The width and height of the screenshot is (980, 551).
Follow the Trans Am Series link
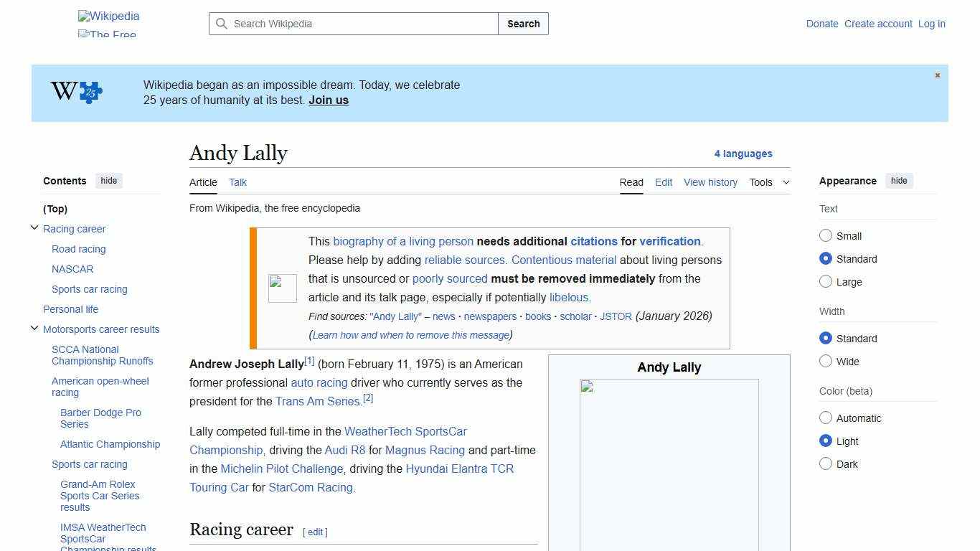point(318,401)
